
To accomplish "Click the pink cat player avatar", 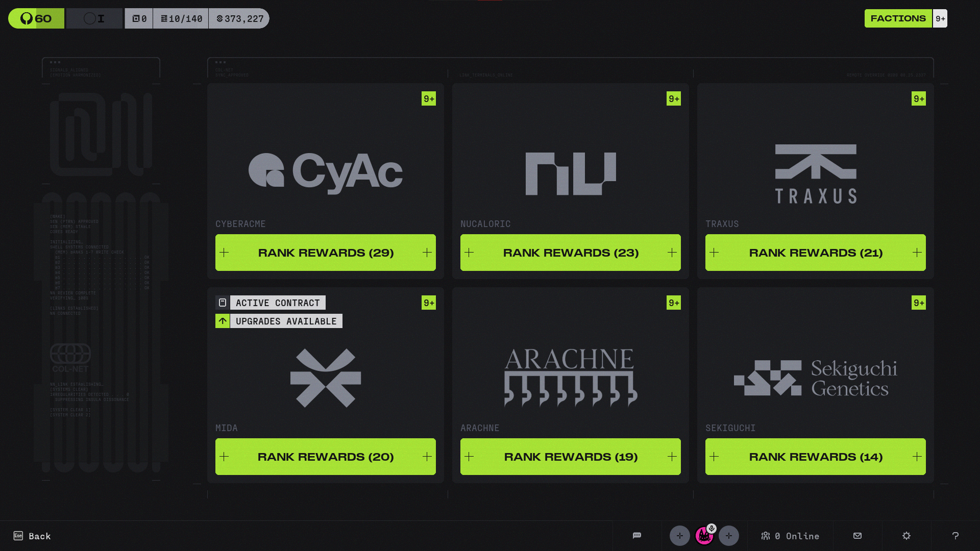I will point(704,536).
